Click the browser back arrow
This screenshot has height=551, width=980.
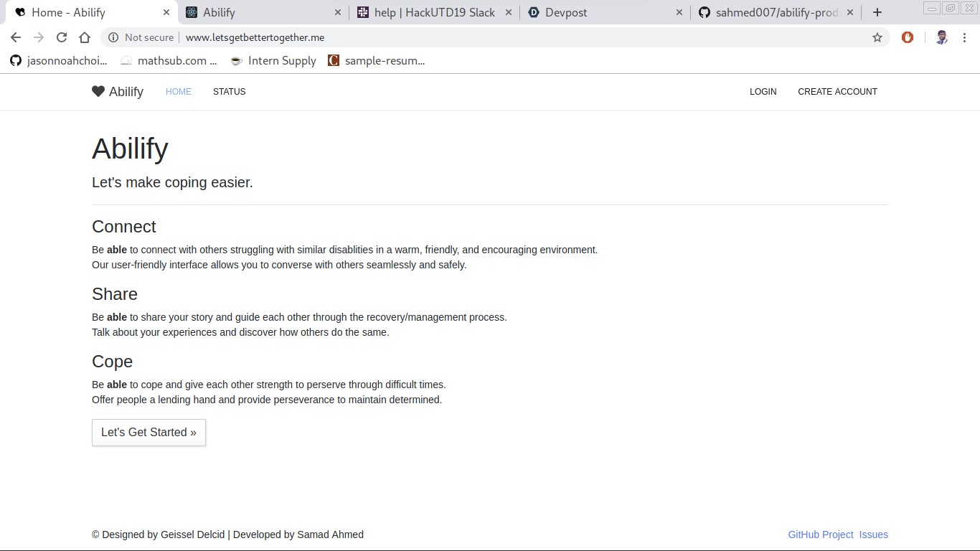tap(16, 37)
